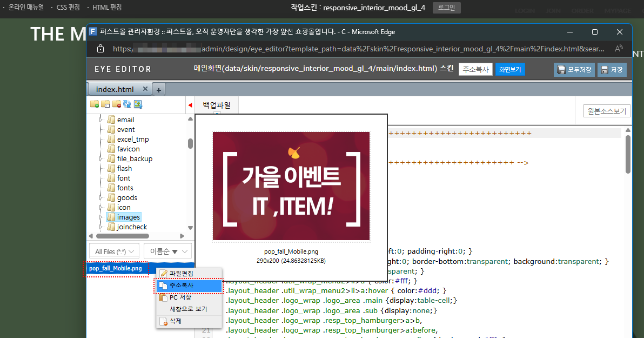Viewport: 644px width, 338px height.
Task: Expand the email folder
Action: 102,120
